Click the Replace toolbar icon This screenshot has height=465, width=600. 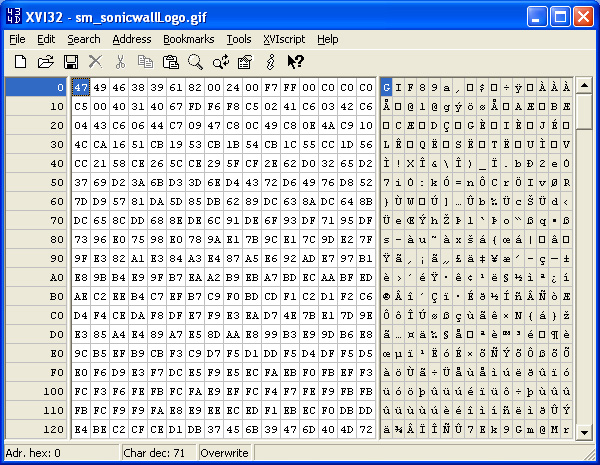(x=220, y=62)
